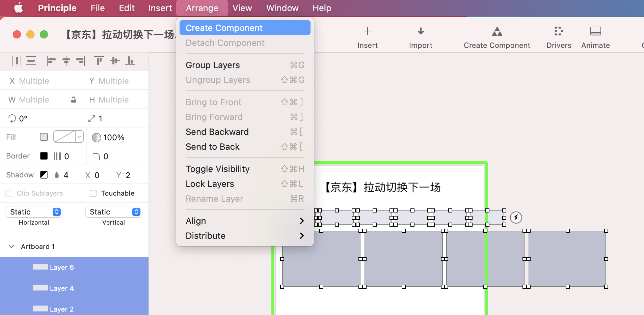644x315 pixels.
Task: Select Layer 6 in layer list
Action: point(74,267)
